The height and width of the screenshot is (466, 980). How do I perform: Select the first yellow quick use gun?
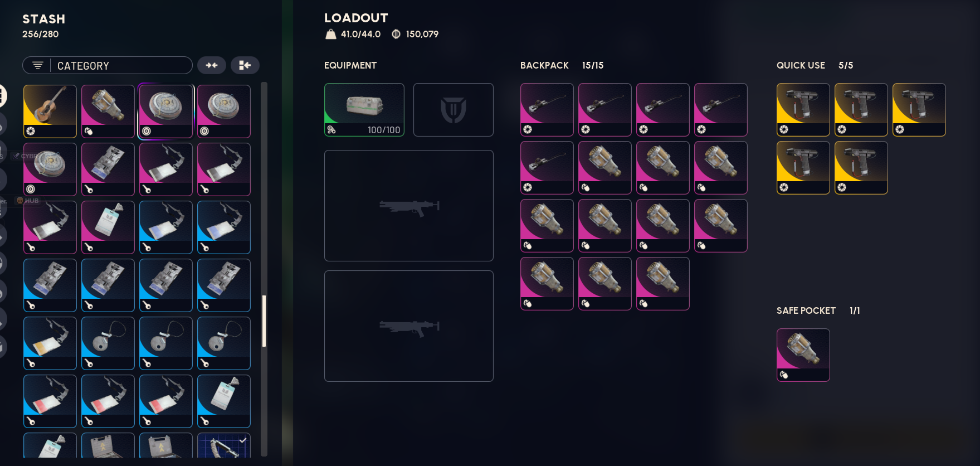click(803, 110)
